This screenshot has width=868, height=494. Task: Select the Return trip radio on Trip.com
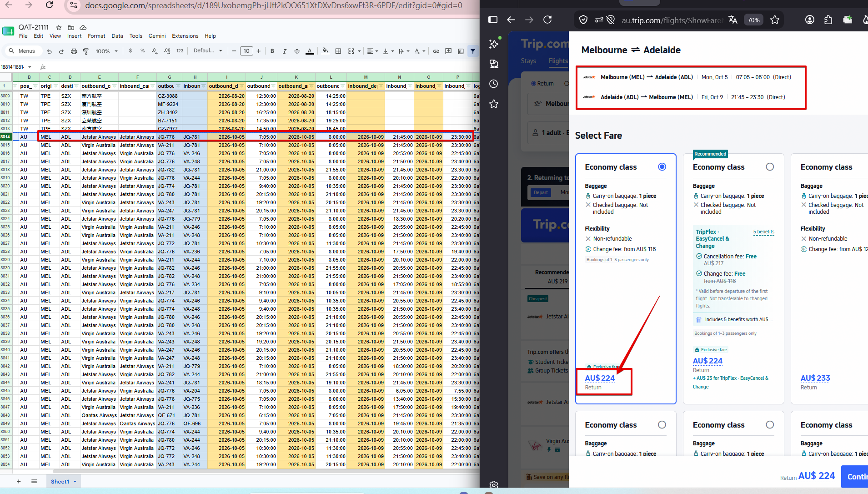[534, 84]
